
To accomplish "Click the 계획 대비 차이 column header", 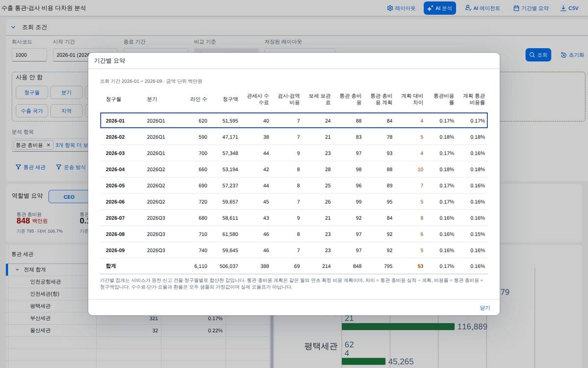I will (412, 99).
